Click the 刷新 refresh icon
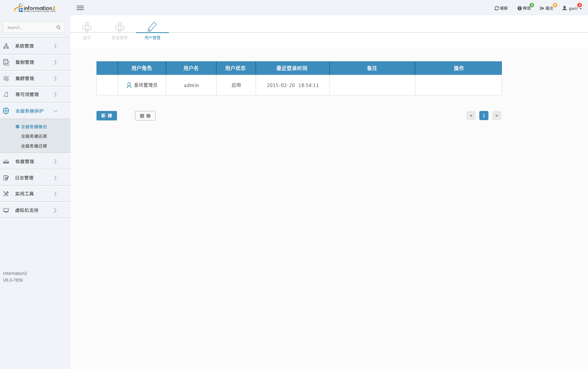Viewport: 588px width, 369px height. (x=496, y=8)
